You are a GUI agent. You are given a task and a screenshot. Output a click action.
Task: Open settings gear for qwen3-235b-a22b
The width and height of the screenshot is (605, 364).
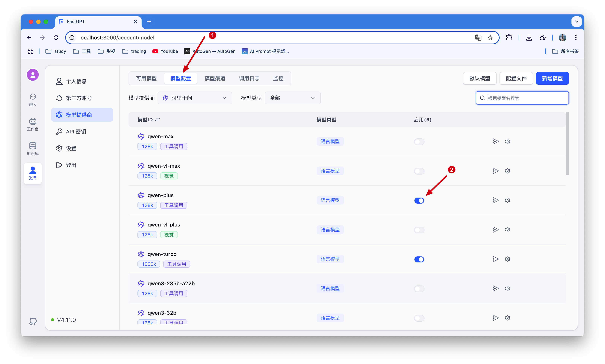click(508, 289)
